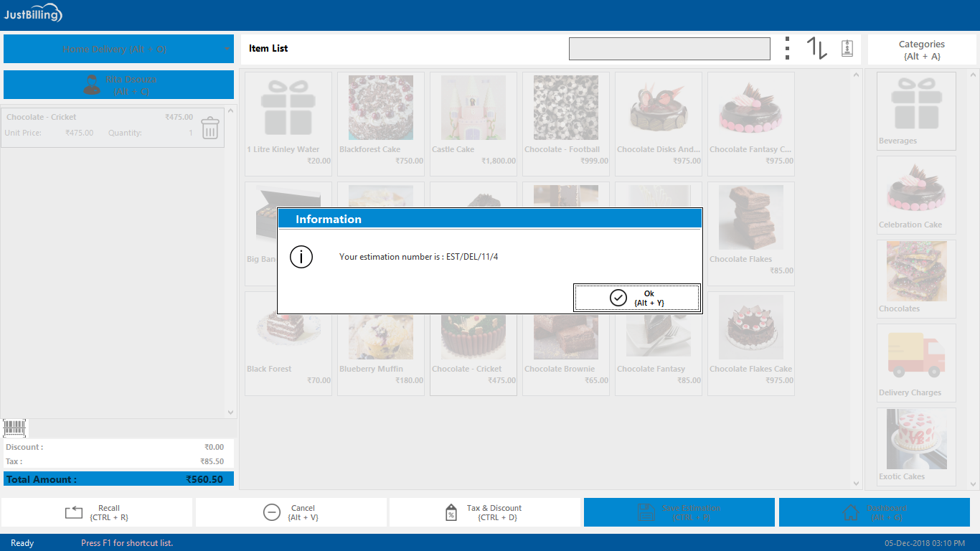Image resolution: width=980 pixels, height=551 pixels.
Task: Click the Cancel minus-circle icon
Action: click(272, 512)
